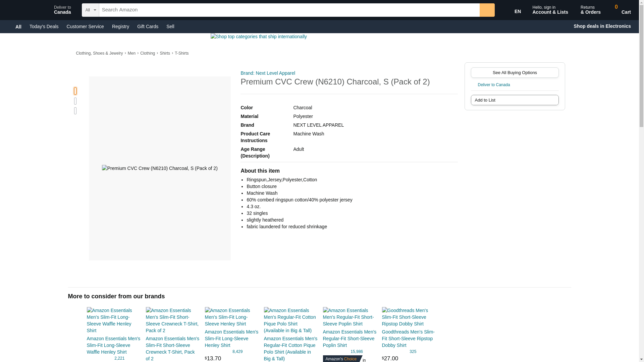
Task: Focus the Search Amazon input field
Action: [289, 10]
